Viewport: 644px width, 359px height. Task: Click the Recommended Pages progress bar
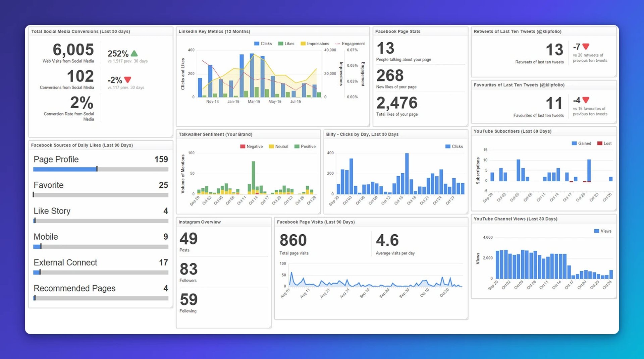(101, 298)
